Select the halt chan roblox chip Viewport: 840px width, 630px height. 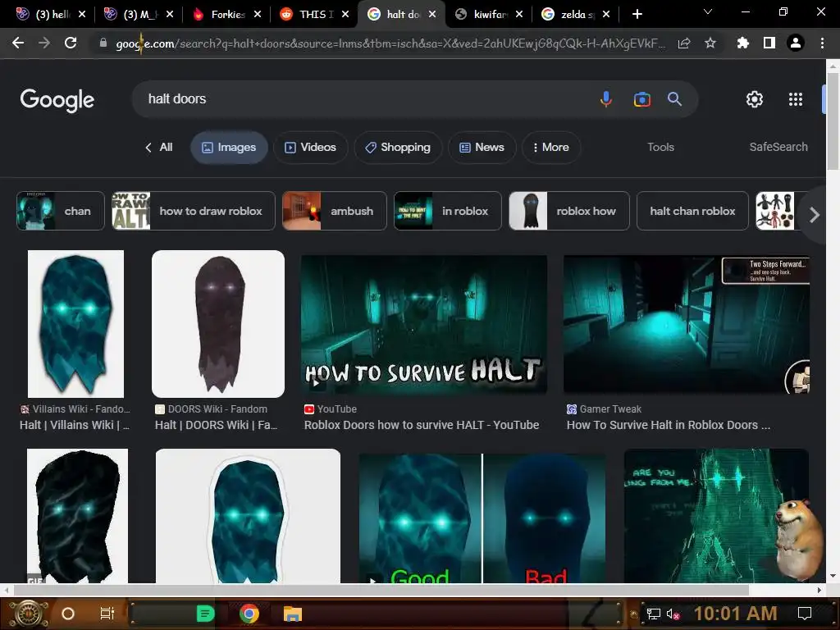[x=692, y=211]
